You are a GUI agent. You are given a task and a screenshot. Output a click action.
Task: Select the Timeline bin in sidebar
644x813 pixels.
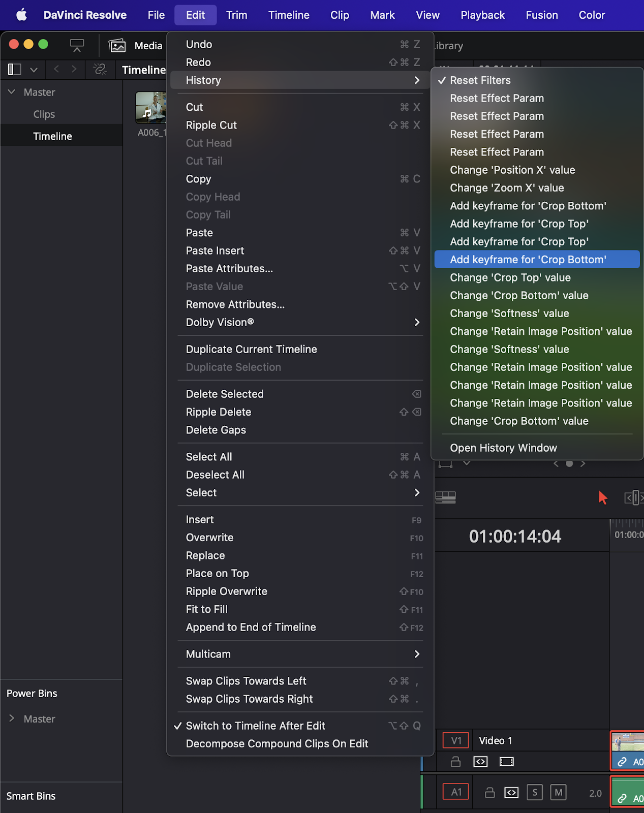pos(52,136)
